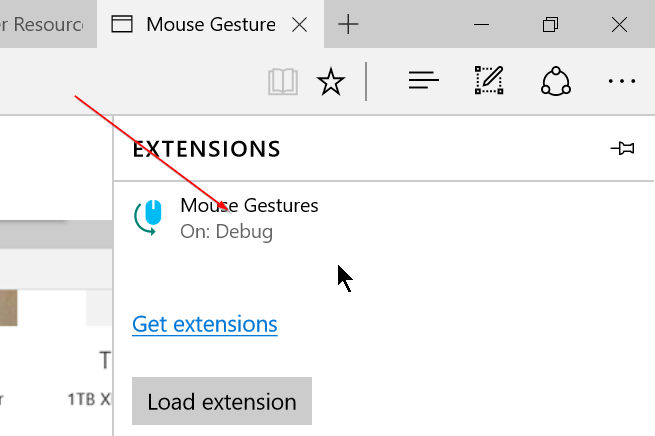Image resolution: width=655 pixels, height=436 pixels.
Task: Minimize the browser window
Action: click(458, 24)
